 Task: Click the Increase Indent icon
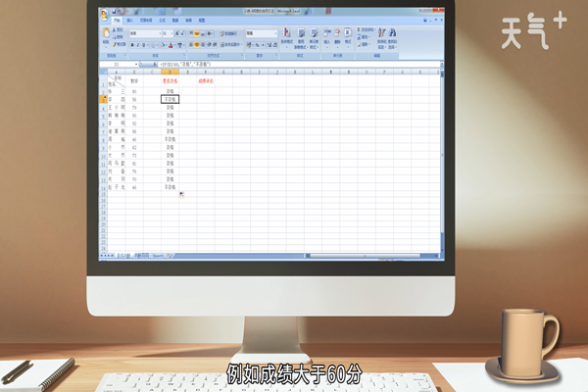click(x=215, y=45)
